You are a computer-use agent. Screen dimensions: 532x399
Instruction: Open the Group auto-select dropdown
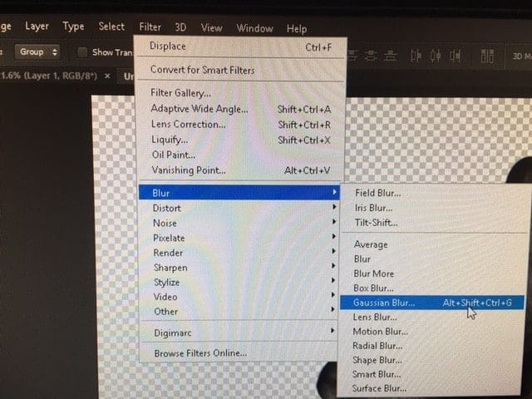pos(38,52)
